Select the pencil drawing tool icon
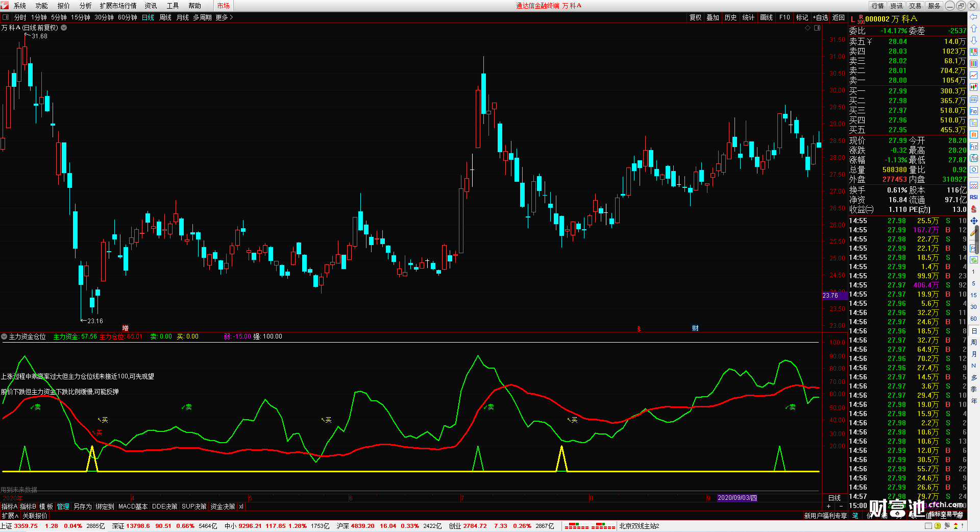Viewport: 980px width, 532px height. tap(974, 232)
